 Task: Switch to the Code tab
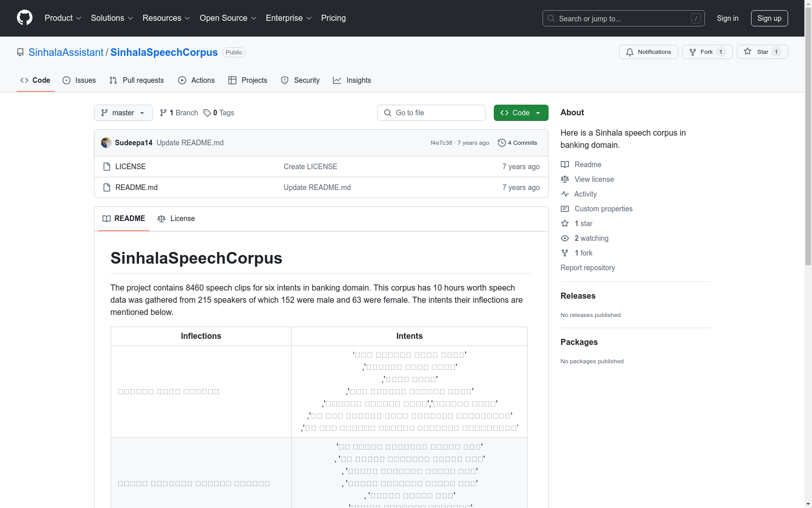[36, 80]
